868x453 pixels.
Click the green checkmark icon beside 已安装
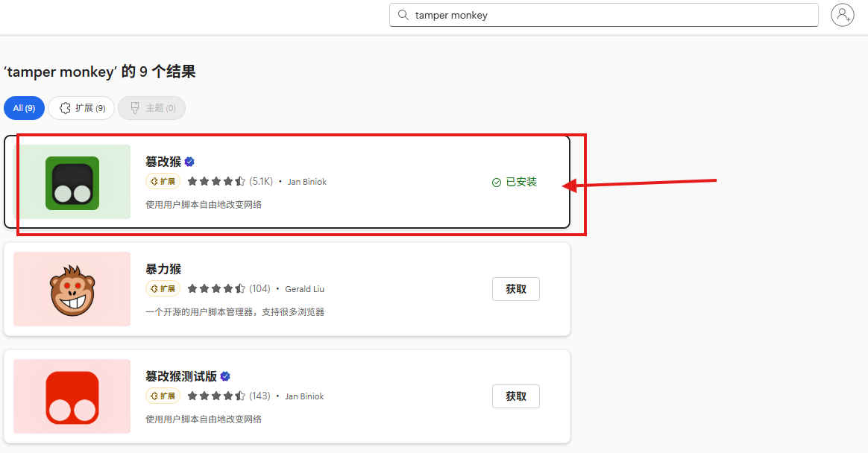(497, 183)
